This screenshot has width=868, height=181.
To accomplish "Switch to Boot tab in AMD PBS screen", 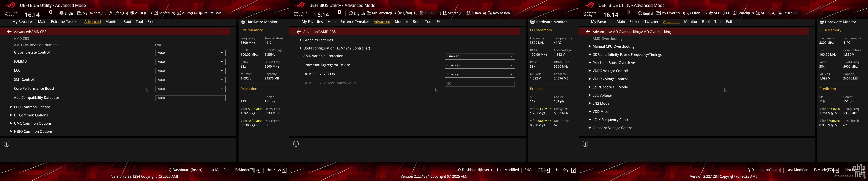I will point(417,22).
